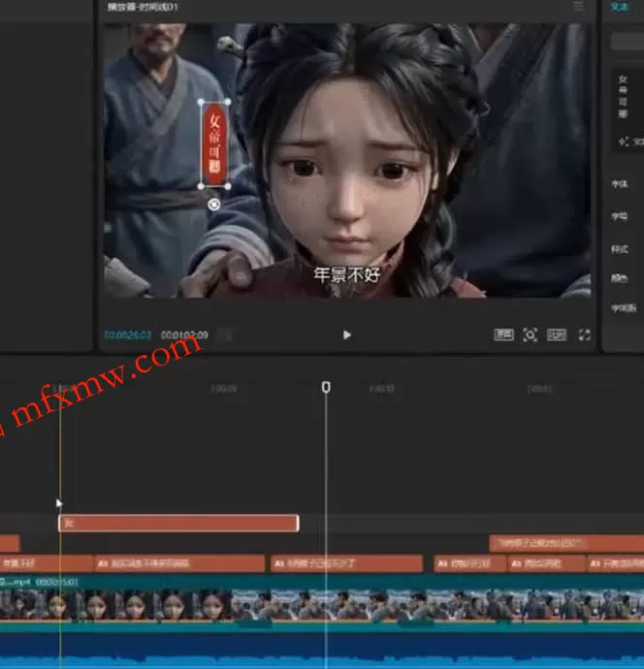
Task: Click the 颜色 color option label
Action: pyautogui.click(x=619, y=278)
